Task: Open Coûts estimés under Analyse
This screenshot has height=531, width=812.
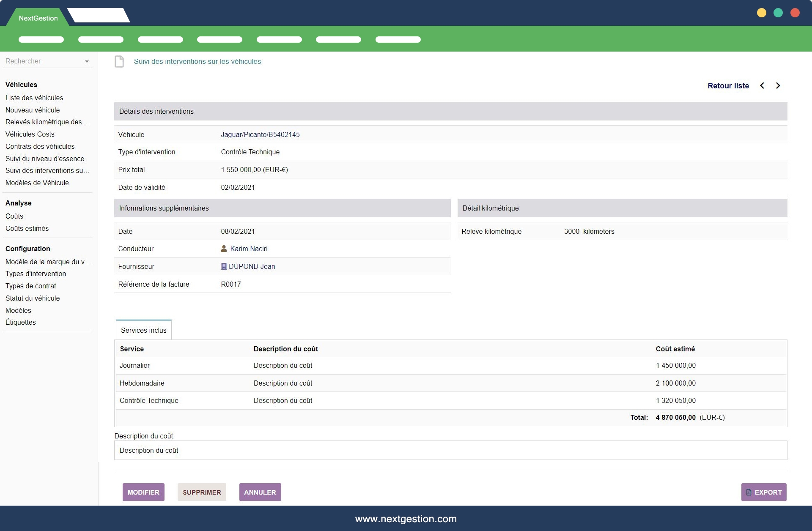Action: click(27, 229)
